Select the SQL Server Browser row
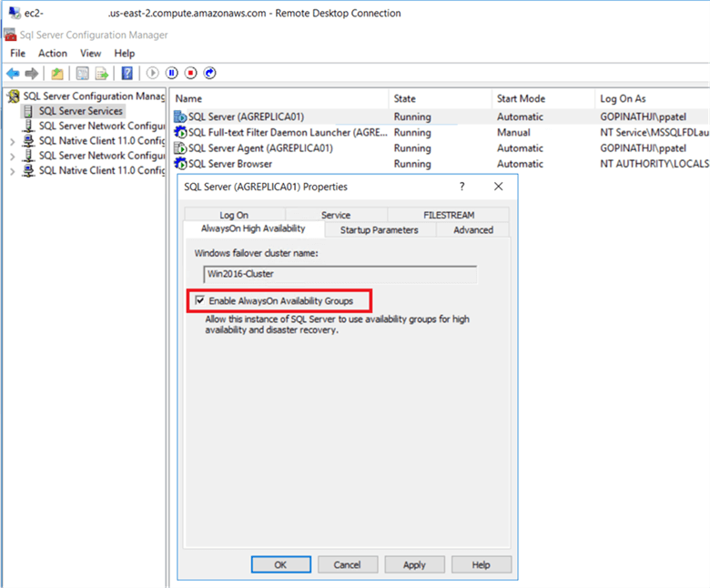The width and height of the screenshot is (710, 588). [441, 164]
